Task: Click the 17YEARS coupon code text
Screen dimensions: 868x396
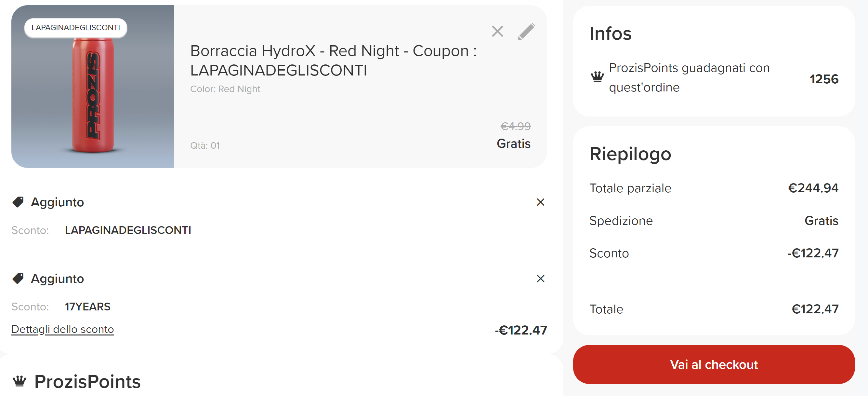Action: [88, 306]
